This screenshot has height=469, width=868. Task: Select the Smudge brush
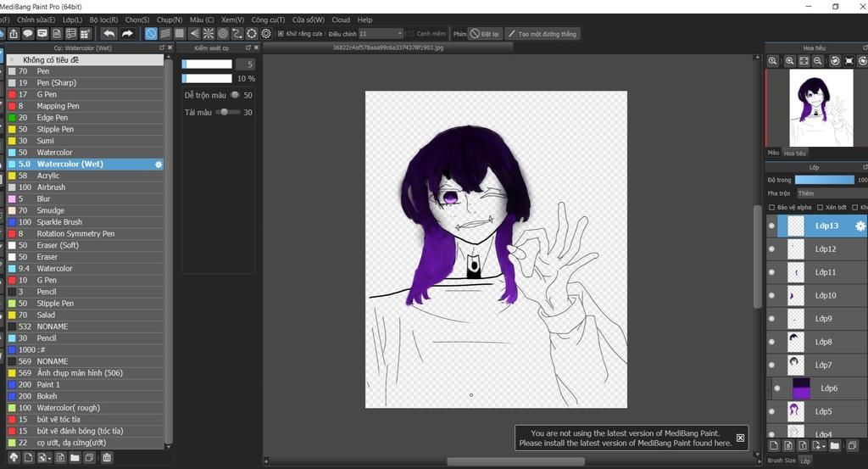pos(86,210)
